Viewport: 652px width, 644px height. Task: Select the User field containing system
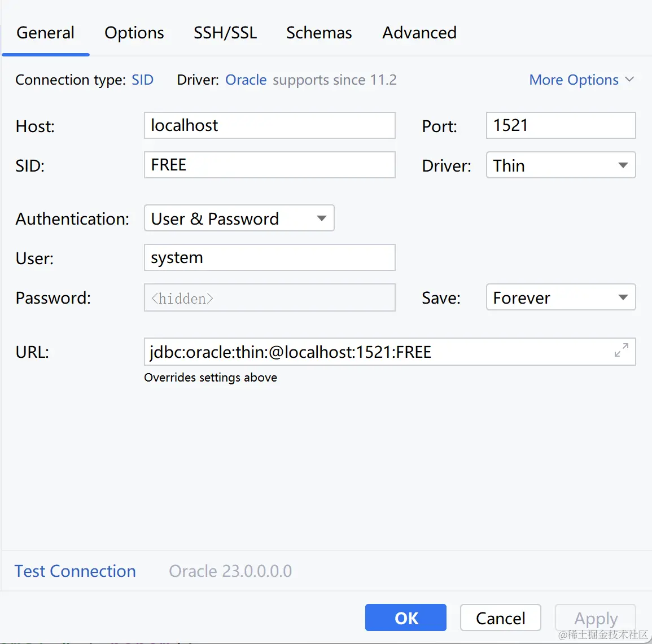click(269, 257)
